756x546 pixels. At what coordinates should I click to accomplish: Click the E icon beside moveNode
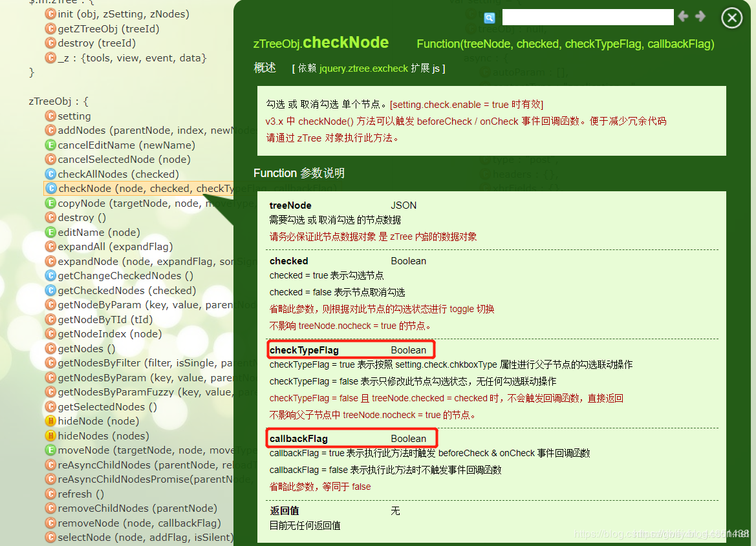50,450
